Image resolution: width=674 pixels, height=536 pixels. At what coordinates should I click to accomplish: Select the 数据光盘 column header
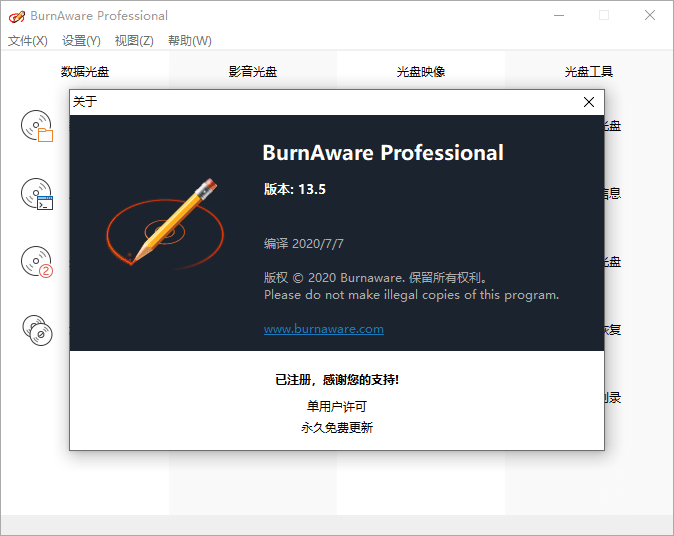pyautogui.click(x=85, y=72)
